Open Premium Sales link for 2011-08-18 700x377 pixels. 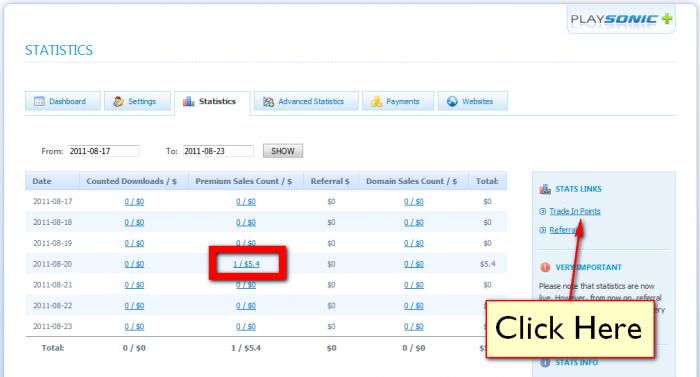pyautogui.click(x=246, y=222)
